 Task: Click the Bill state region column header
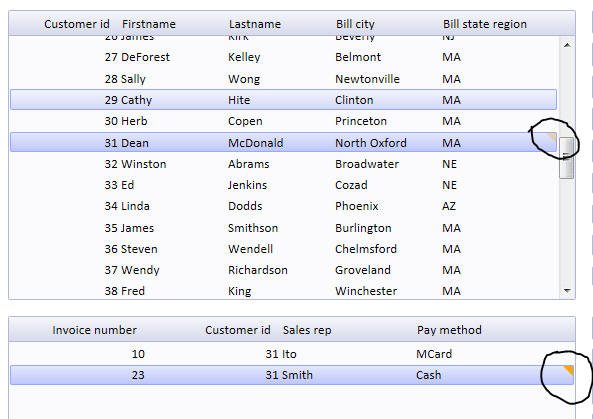click(485, 24)
